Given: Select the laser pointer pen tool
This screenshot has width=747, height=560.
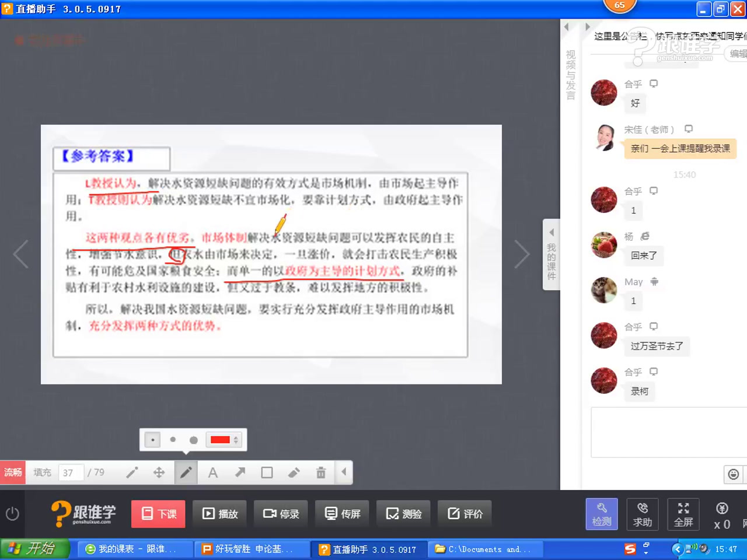Looking at the screenshot, I should (x=132, y=473).
